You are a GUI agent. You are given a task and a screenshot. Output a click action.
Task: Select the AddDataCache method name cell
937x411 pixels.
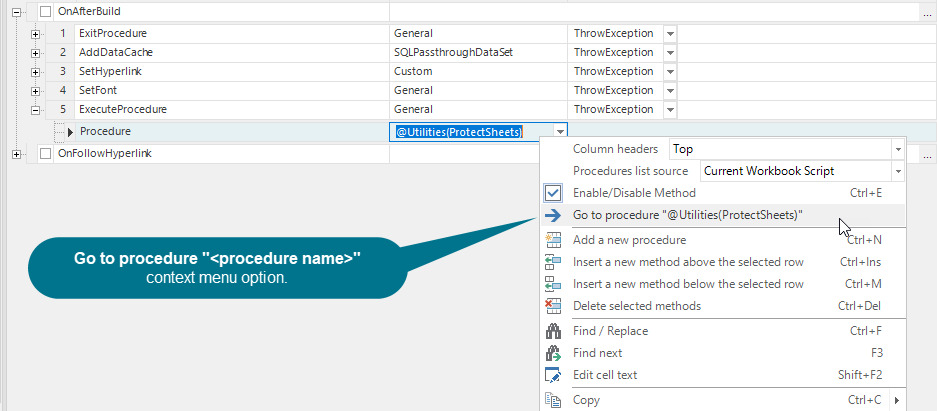coord(232,53)
